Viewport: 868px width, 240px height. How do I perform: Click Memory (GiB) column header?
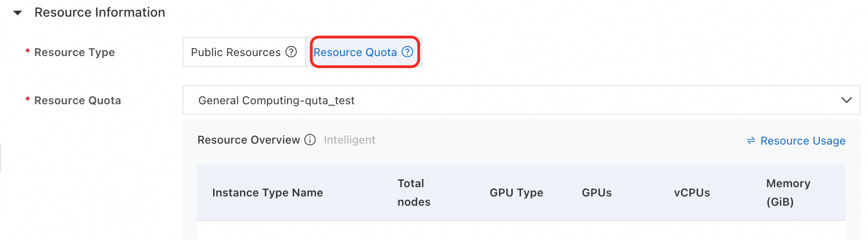click(x=788, y=193)
